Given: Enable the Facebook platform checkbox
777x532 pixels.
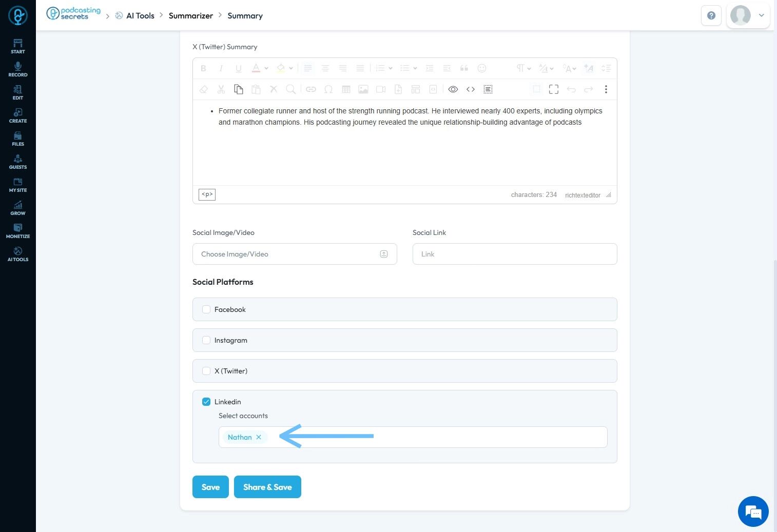Looking at the screenshot, I should click(206, 309).
